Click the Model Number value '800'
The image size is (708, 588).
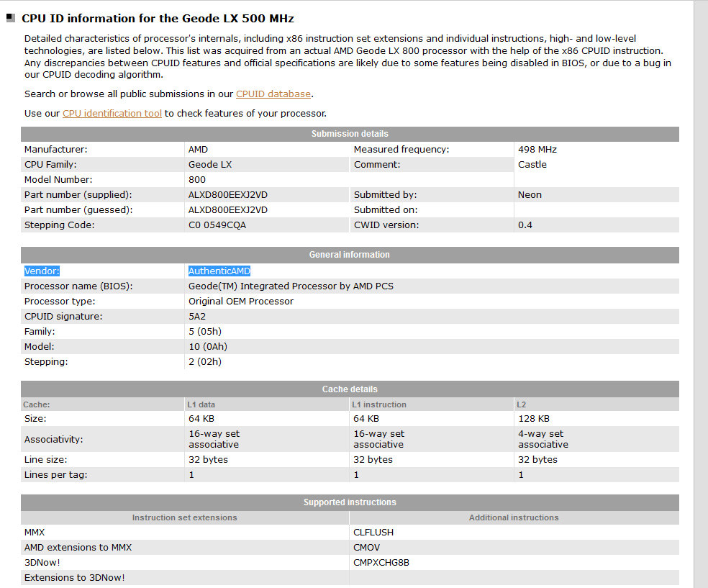[197, 180]
